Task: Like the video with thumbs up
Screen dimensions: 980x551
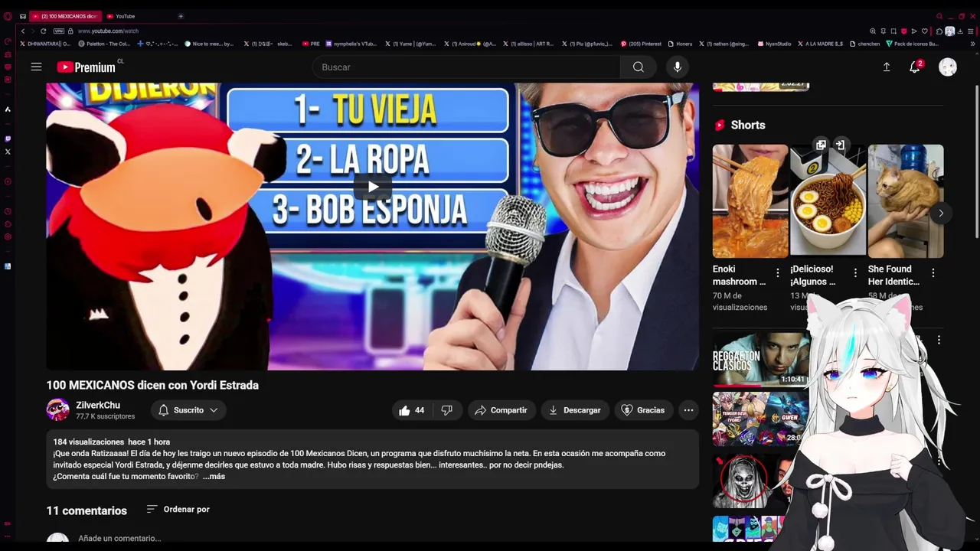Action: pos(411,410)
